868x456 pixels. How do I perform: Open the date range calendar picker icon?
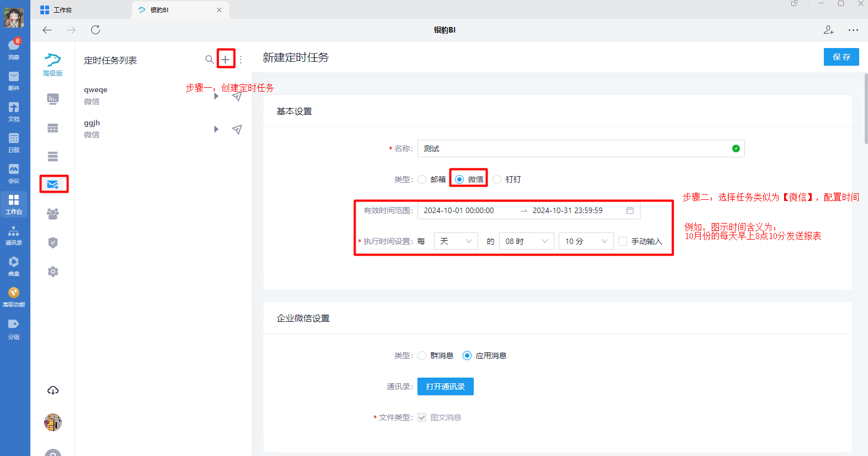click(630, 210)
